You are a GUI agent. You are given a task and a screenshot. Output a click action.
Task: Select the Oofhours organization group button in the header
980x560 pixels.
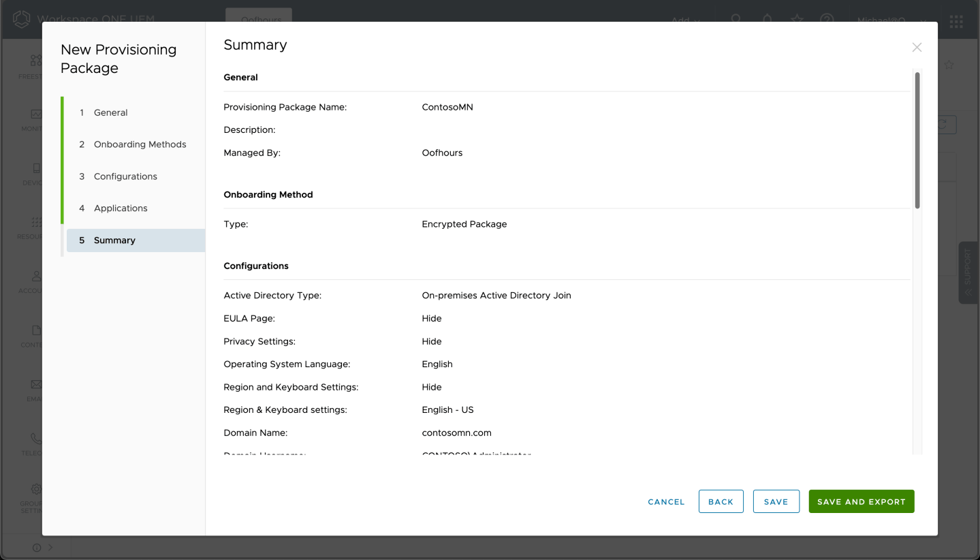coord(259,19)
